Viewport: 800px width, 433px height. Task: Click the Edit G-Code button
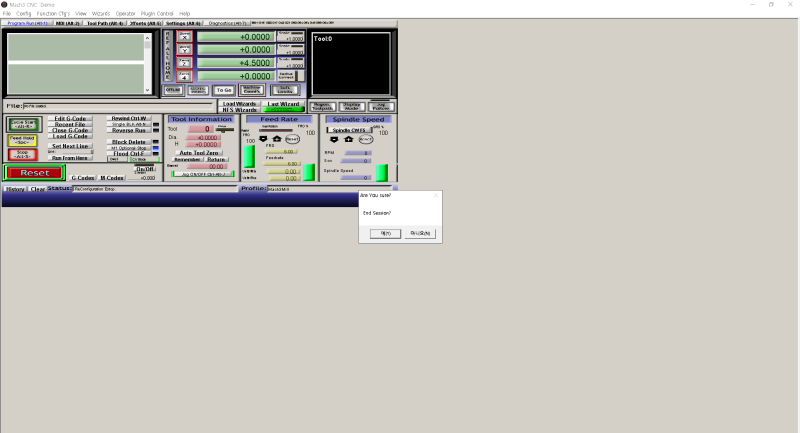click(70, 118)
